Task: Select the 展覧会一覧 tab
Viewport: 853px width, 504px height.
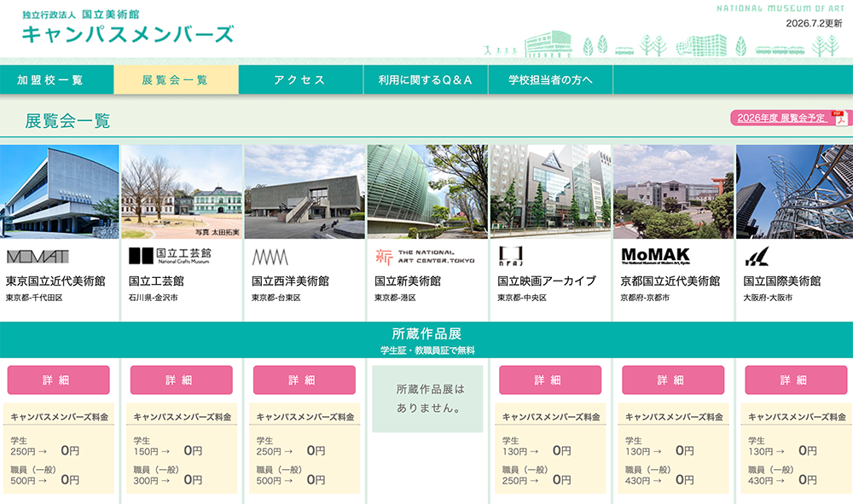Action: pyautogui.click(x=176, y=80)
